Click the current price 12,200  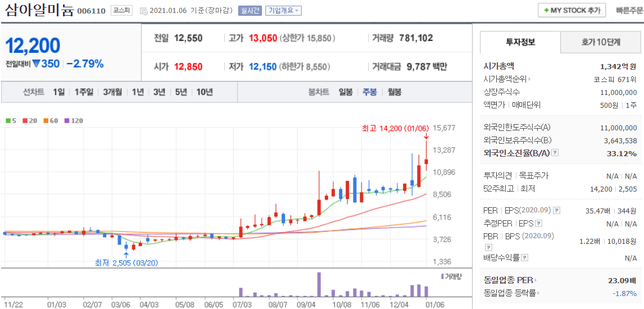point(33,46)
